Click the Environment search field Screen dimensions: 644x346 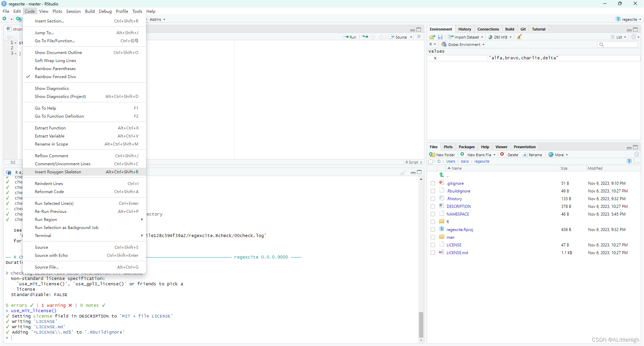[618, 45]
